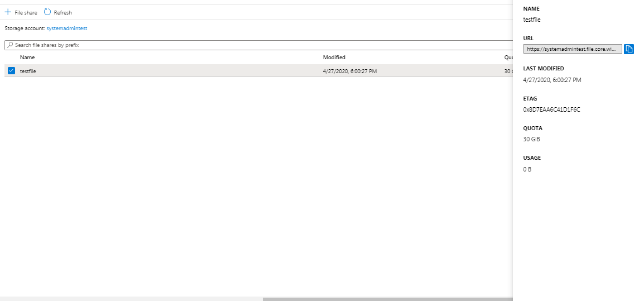
Task: Click the testfile name in details panel
Action: [x=532, y=20]
